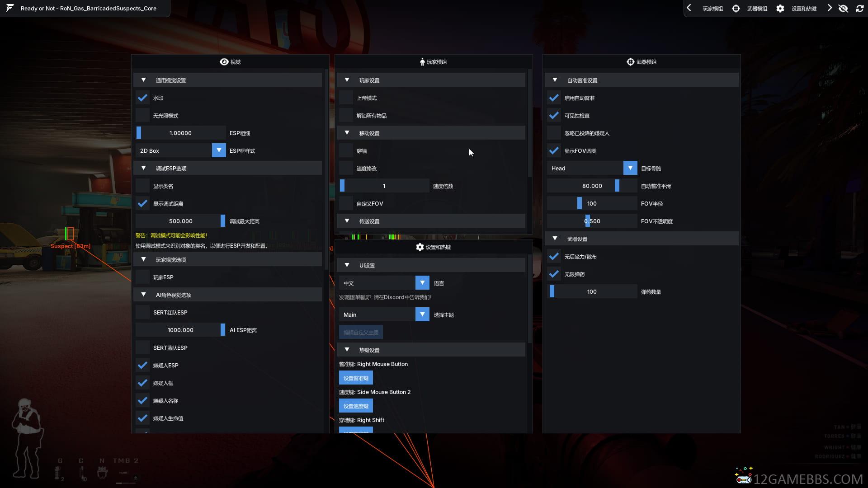Click the 设置瞄准键 button
868x488 pixels.
[x=356, y=378]
